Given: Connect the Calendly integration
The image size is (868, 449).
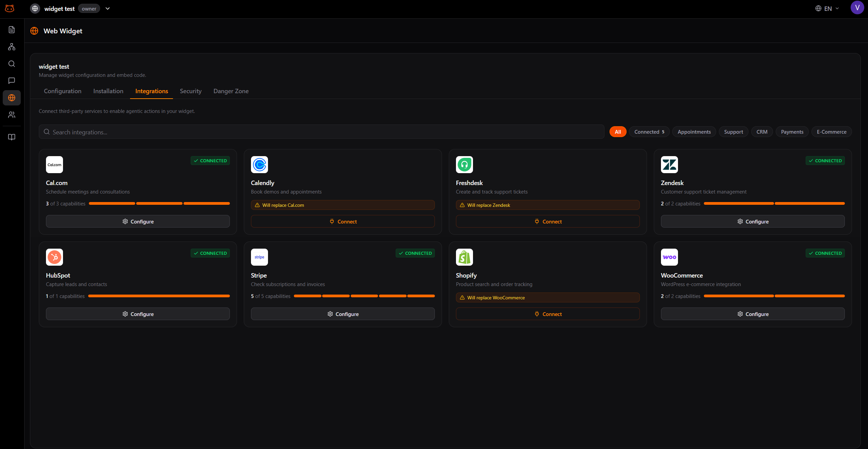Looking at the screenshot, I should [343, 221].
